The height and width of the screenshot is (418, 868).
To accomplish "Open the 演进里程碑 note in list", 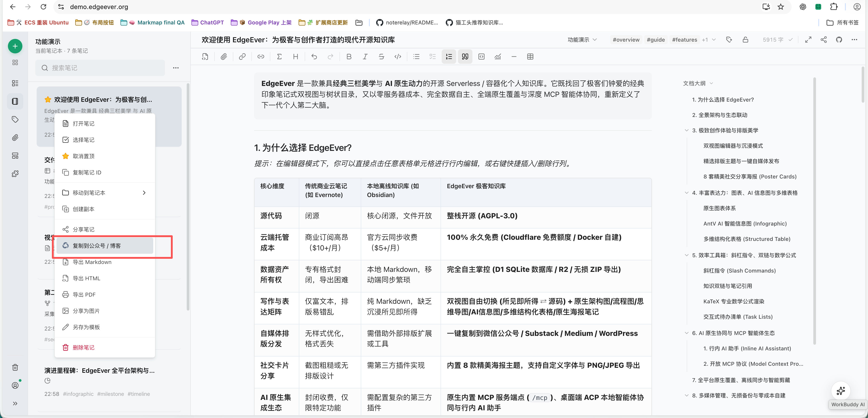I will pyautogui.click(x=109, y=382).
